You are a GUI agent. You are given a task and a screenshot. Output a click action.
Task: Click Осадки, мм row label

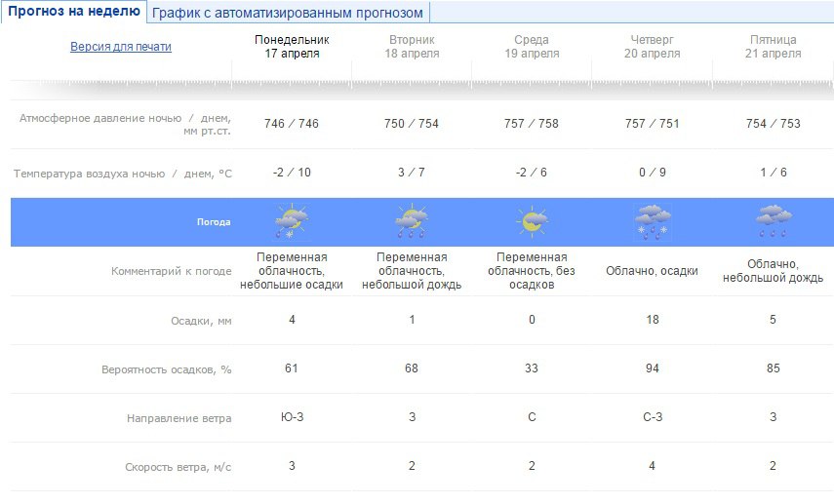(x=201, y=321)
